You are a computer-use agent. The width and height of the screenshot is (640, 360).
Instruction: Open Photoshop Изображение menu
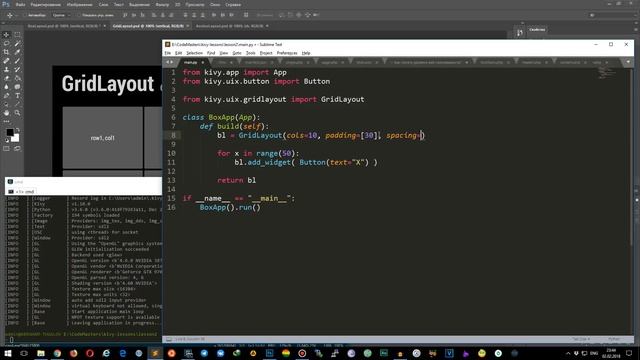(80, 4)
